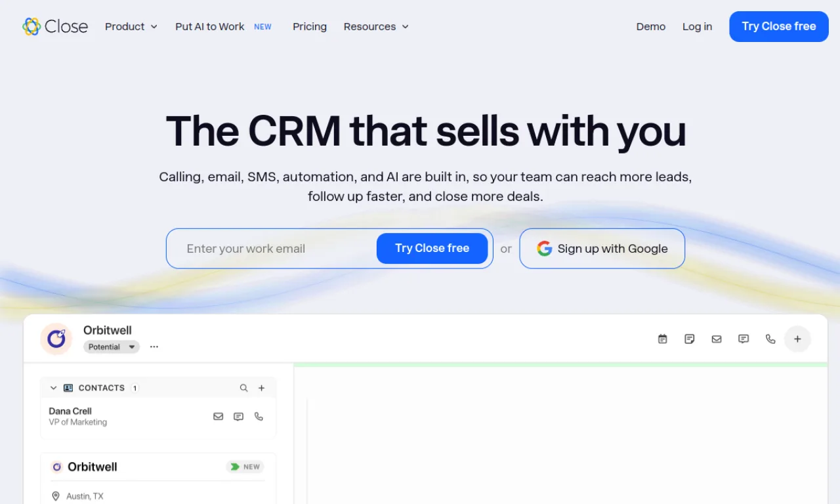Open the Demo link

[651, 26]
